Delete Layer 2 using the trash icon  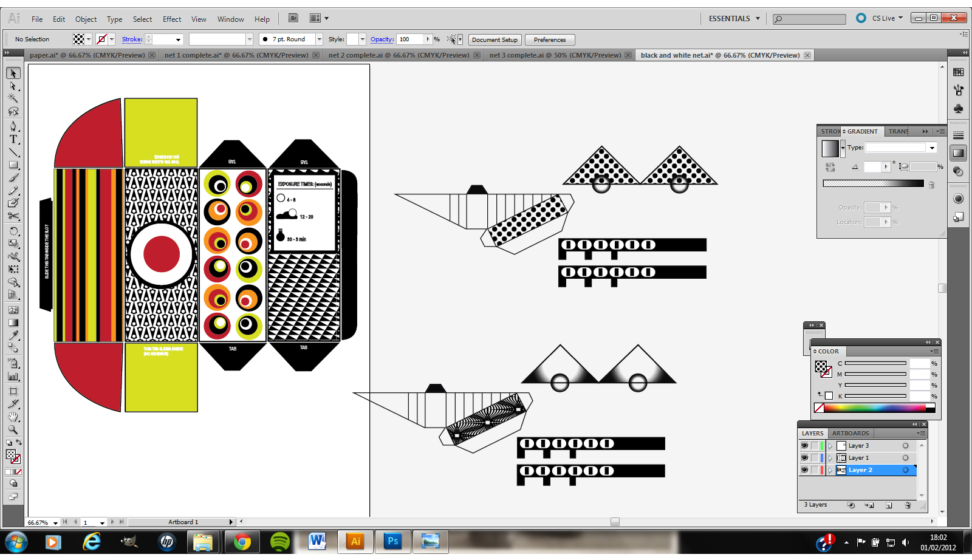click(908, 505)
